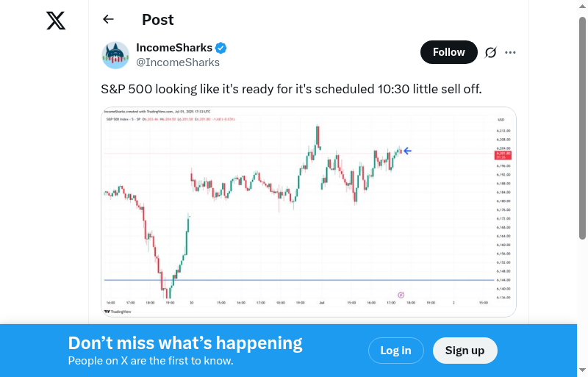Open Grok actions icon beside Follow
Viewport: 588px width, 377px height.
[x=491, y=52]
